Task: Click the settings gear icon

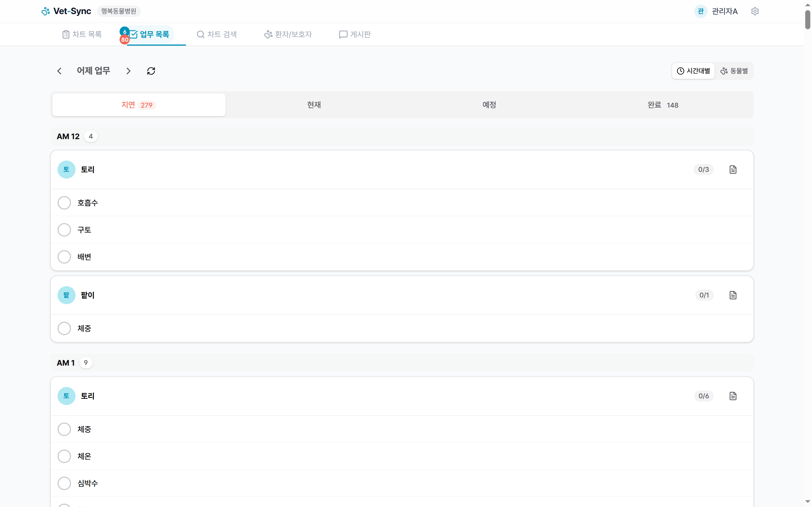Action: tap(754, 11)
